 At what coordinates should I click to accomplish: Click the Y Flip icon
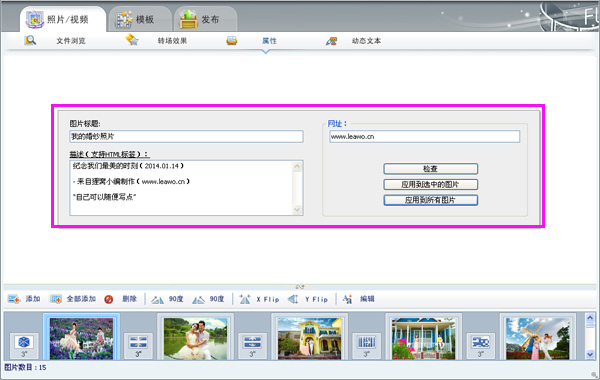(x=293, y=299)
